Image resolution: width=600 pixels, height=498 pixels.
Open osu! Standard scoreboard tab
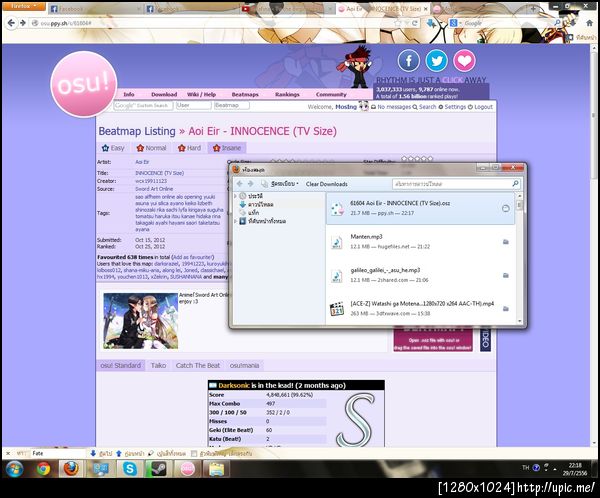tap(121, 366)
